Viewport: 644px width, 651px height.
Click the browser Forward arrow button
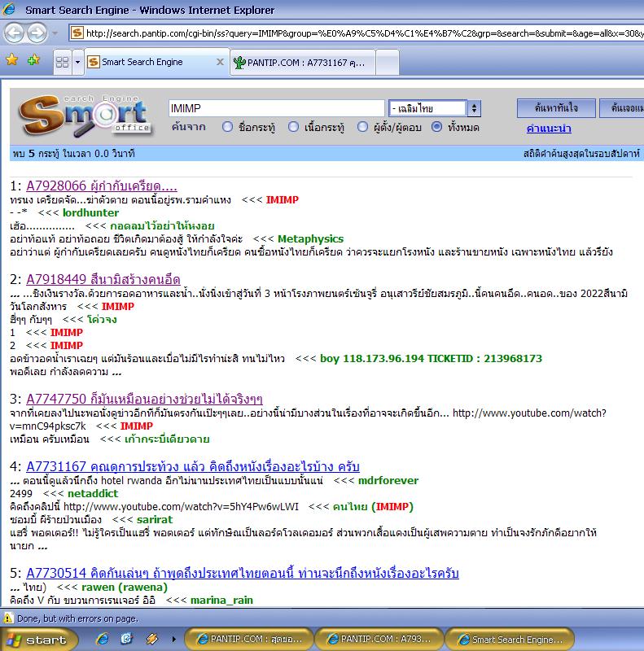click(37, 33)
